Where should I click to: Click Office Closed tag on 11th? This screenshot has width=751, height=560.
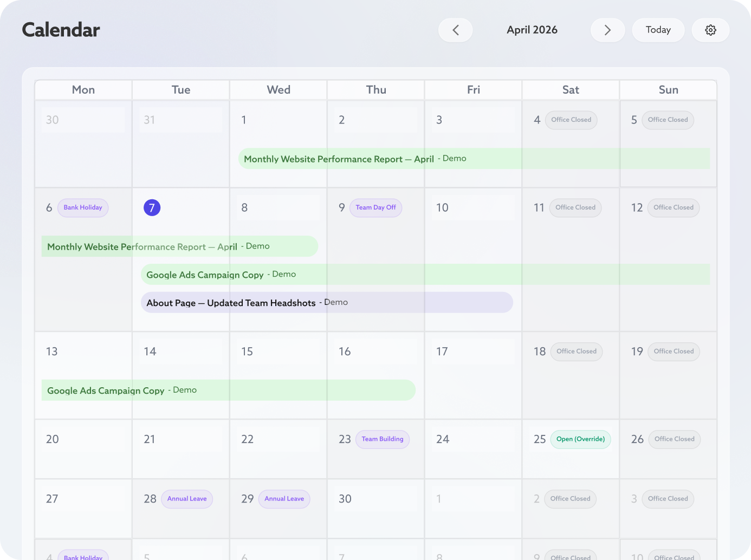coord(575,207)
